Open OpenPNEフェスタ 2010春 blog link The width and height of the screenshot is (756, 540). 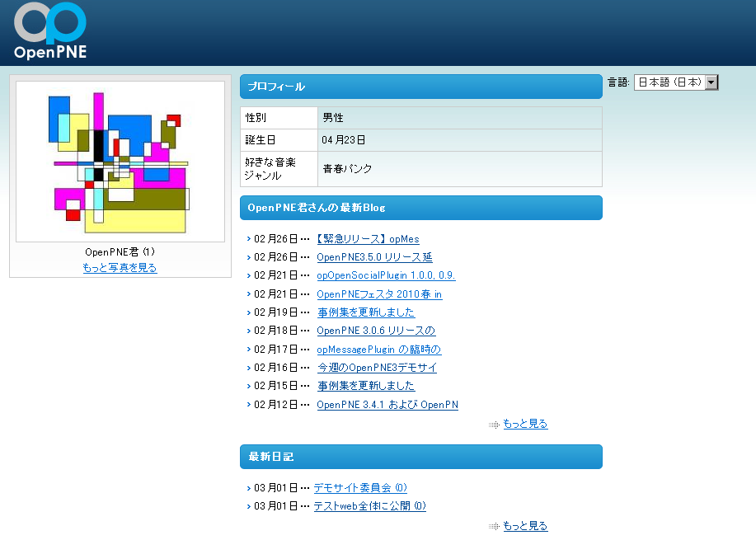tap(379, 294)
